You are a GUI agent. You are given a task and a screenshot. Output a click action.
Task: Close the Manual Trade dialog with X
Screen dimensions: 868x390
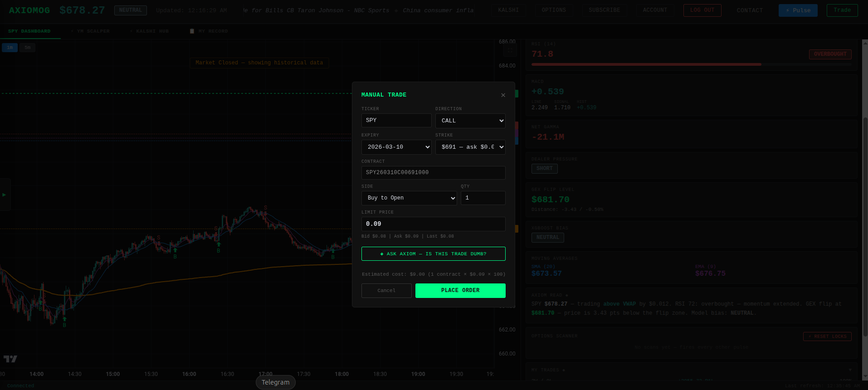point(503,95)
